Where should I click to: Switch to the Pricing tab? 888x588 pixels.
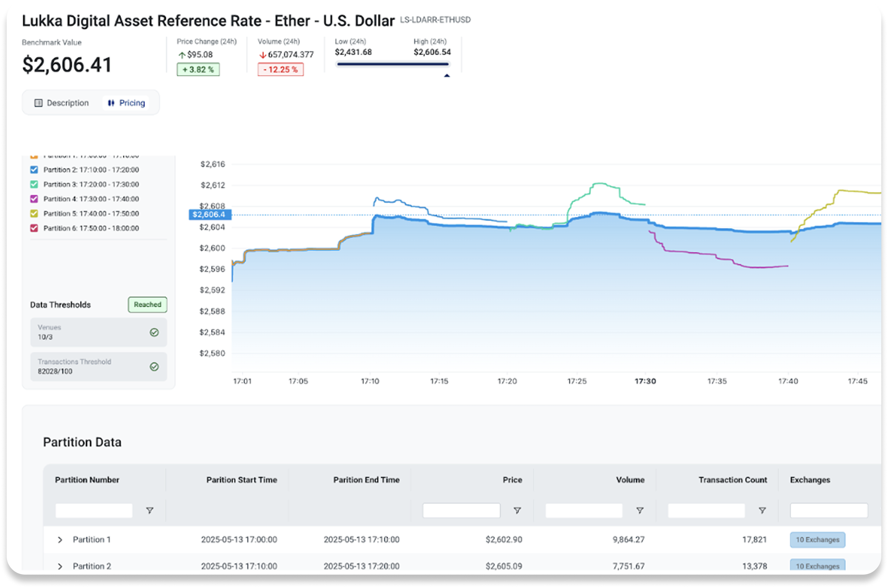tap(126, 103)
